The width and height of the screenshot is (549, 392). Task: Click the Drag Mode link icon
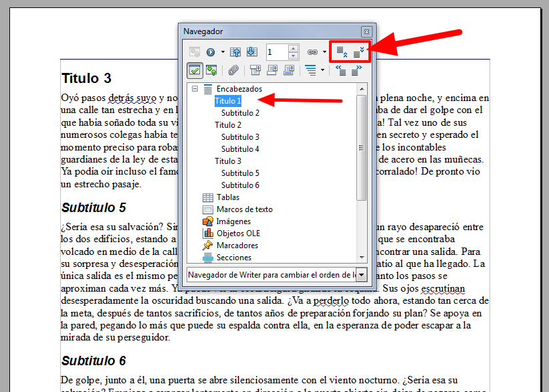coord(312,52)
